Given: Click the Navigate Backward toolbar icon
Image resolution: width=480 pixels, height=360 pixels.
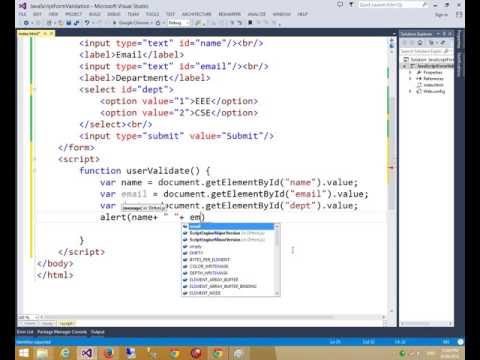Looking at the screenshot, I should point(26,23).
